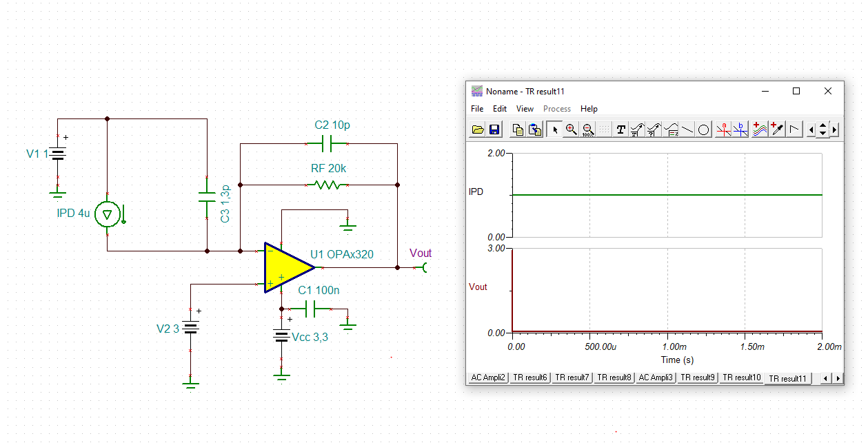Select the IPD 4u current source symbol
Screen dimensions: 868x445
tap(108, 214)
